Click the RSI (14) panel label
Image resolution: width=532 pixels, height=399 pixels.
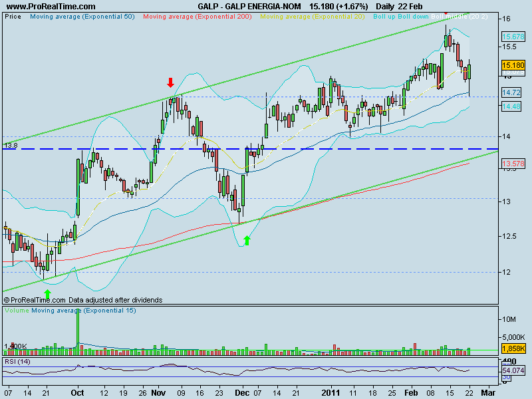pyautogui.click(x=17, y=362)
